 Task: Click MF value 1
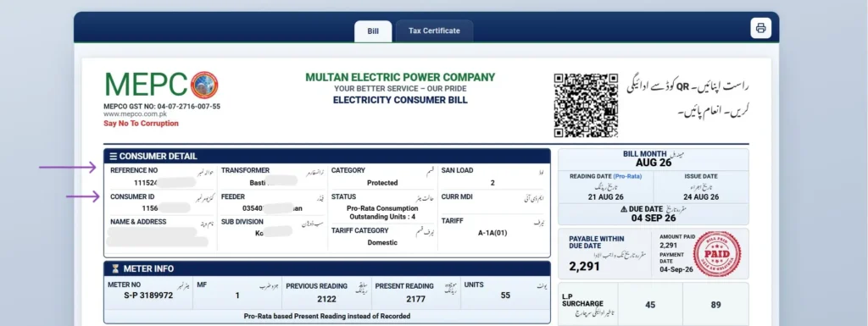pos(237,296)
